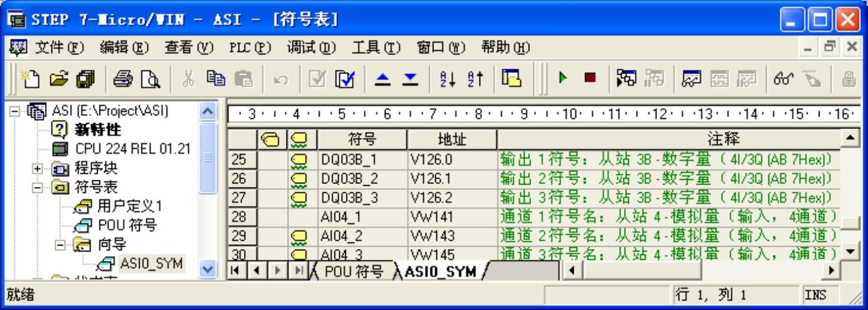Click the address cell VW143
The height and width of the screenshot is (310, 868).
pyautogui.click(x=452, y=235)
